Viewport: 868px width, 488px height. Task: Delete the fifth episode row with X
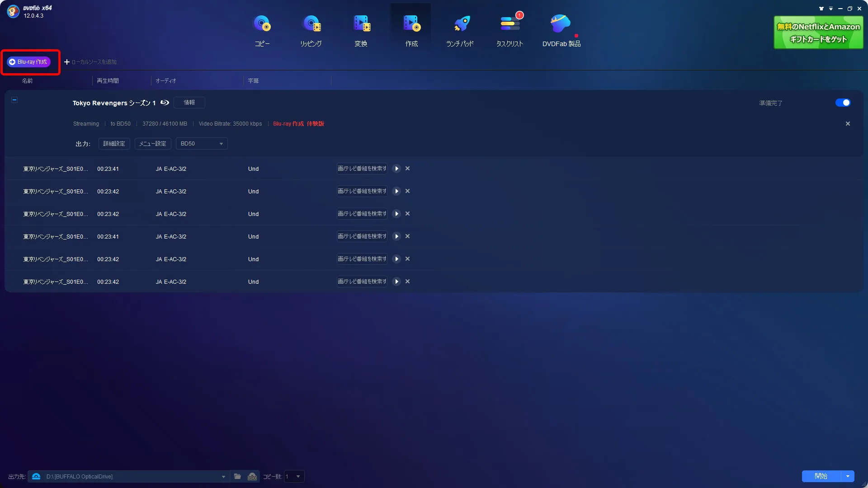pyautogui.click(x=407, y=259)
